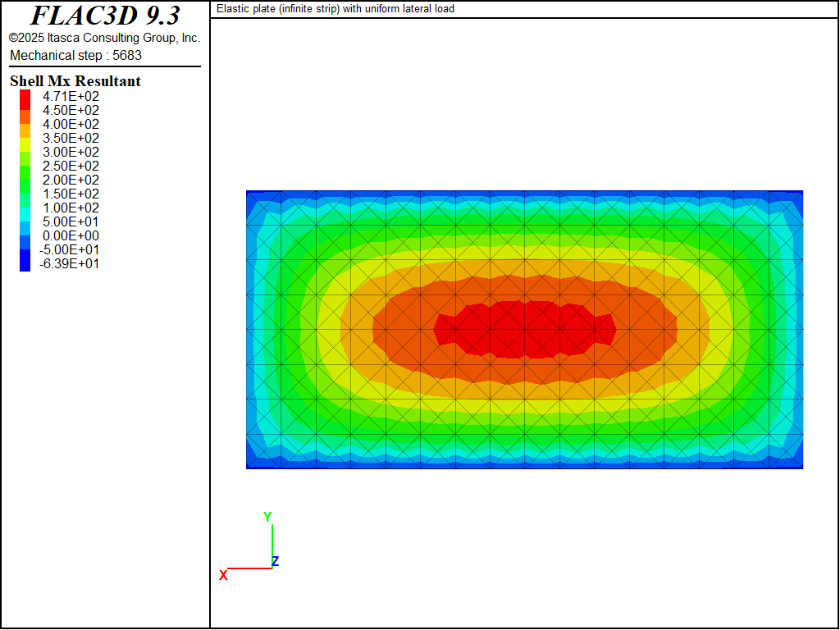Click the 2.50E+02 legend value label
This screenshot has width=840, height=630.
[x=71, y=167]
